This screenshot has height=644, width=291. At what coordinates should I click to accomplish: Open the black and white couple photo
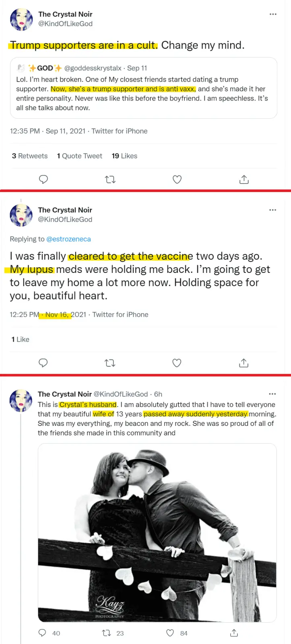[157, 533]
